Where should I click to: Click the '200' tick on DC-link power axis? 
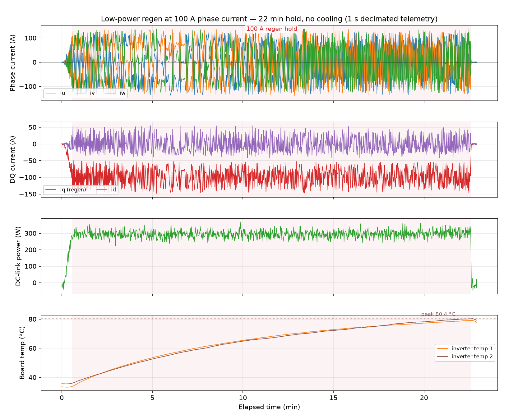coord(31,250)
